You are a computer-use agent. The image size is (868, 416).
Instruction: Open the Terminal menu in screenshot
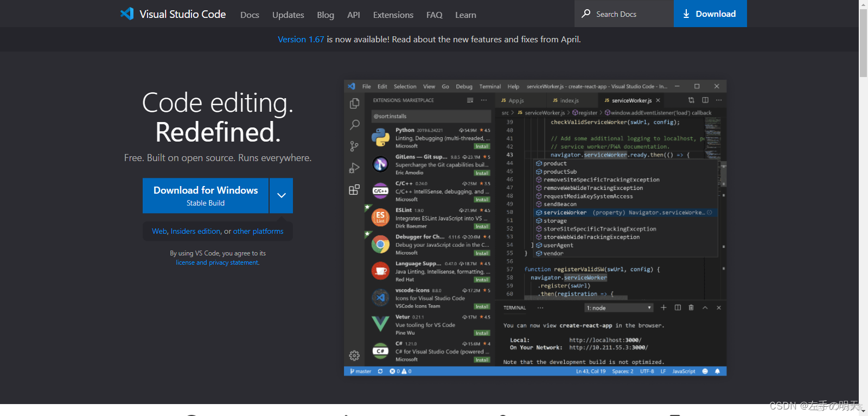point(490,86)
